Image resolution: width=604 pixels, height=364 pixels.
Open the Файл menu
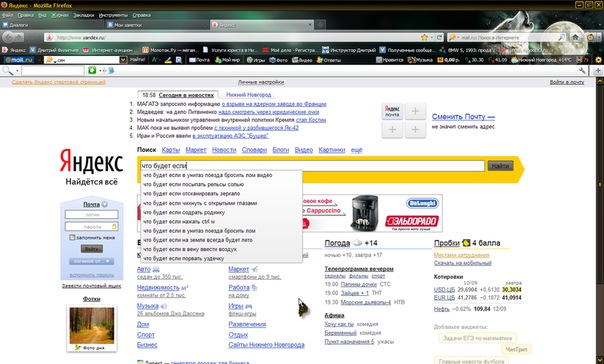click(x=7, y=15)
